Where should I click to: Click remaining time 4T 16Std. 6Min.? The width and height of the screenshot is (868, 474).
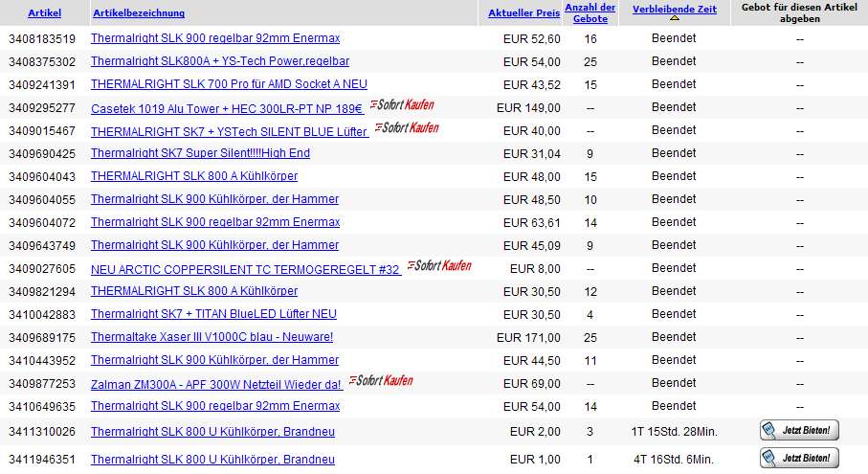coord(674,459)
